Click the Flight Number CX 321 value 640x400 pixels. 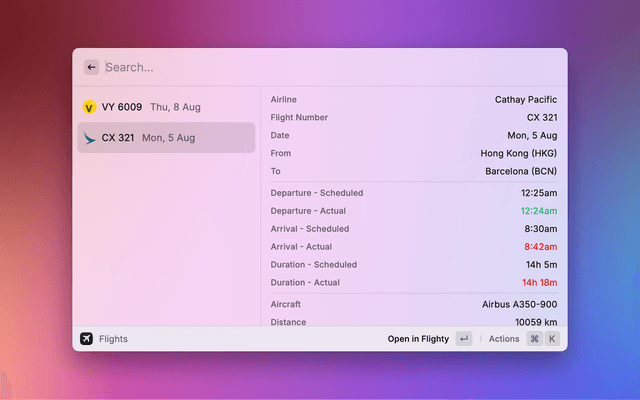[x=541, y=118]
